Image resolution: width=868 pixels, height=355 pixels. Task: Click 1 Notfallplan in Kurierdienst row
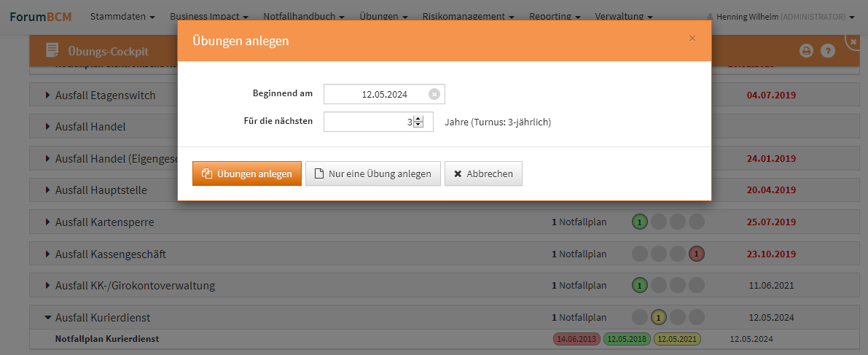[x=579, y=318]
